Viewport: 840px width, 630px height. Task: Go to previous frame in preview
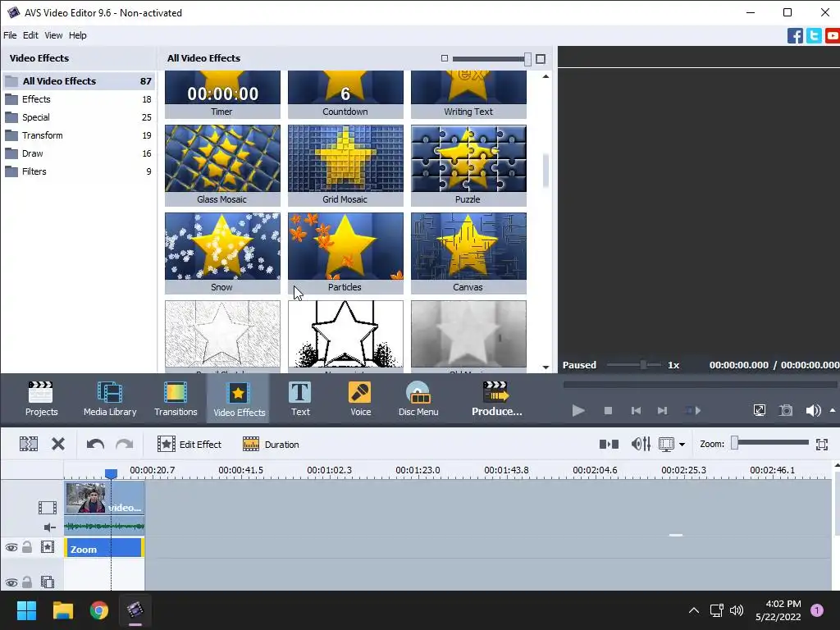[636, 410]
